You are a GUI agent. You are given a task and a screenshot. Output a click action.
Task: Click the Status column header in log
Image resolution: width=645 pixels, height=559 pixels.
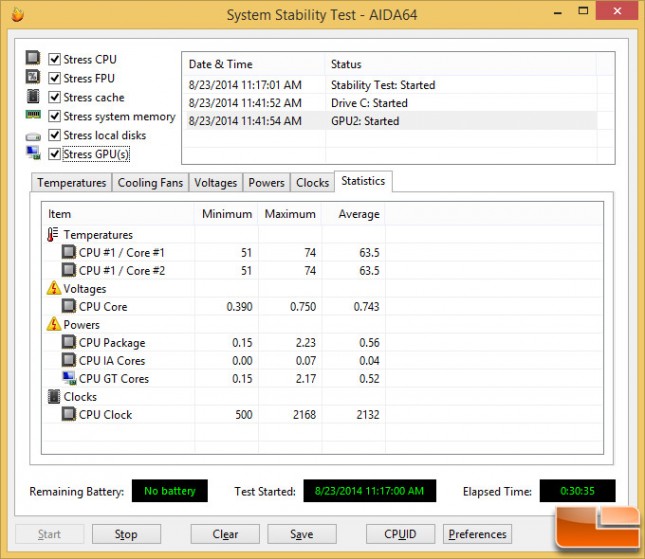click(461, 64)
